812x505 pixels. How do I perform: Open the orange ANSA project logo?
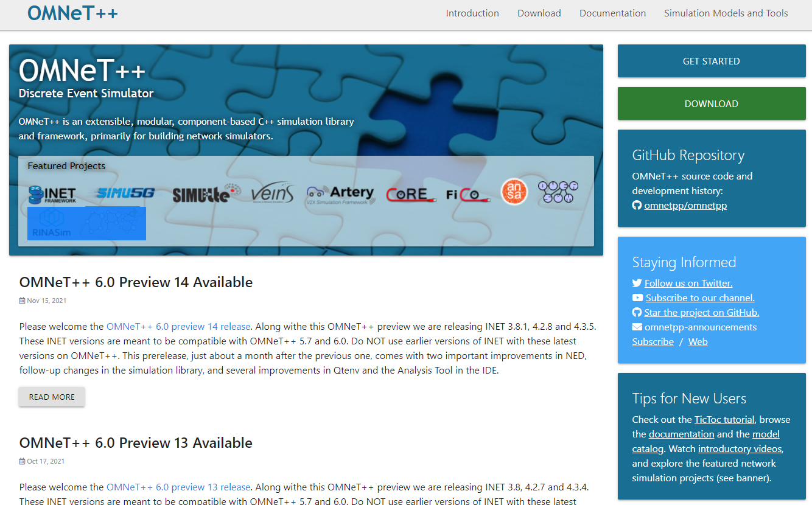point(514,192)
